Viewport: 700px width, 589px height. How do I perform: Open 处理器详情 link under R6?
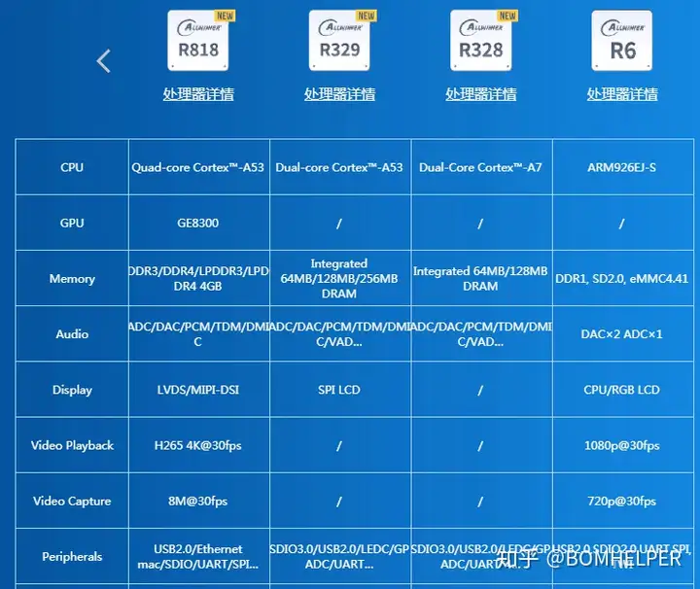click(x=622, y=94)
